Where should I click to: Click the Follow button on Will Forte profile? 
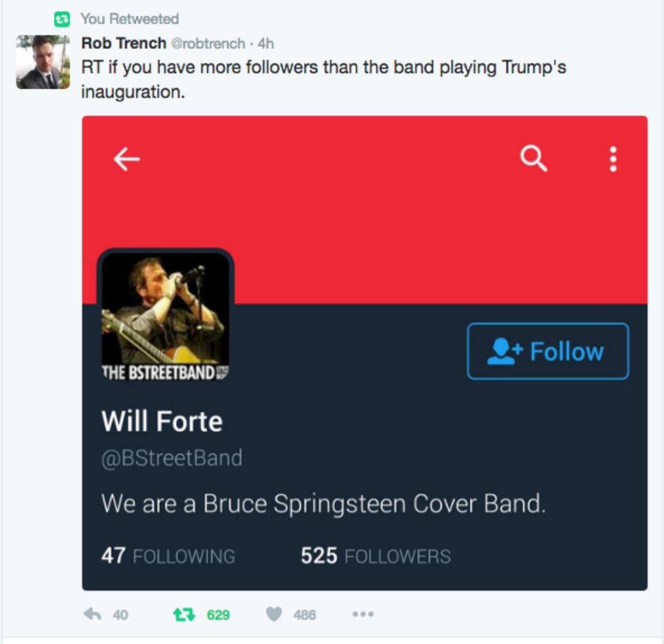pos(548,351)
